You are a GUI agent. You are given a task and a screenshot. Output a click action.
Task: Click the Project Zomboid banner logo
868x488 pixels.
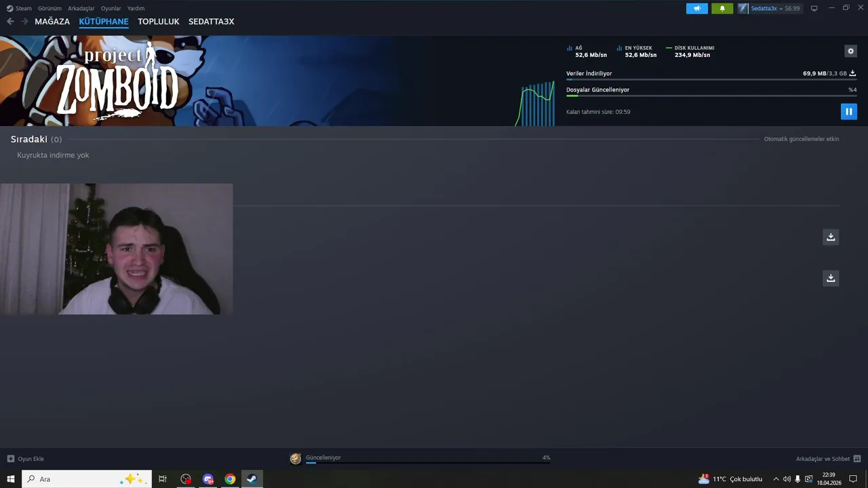pyautogui.click(x=118, y=83)
